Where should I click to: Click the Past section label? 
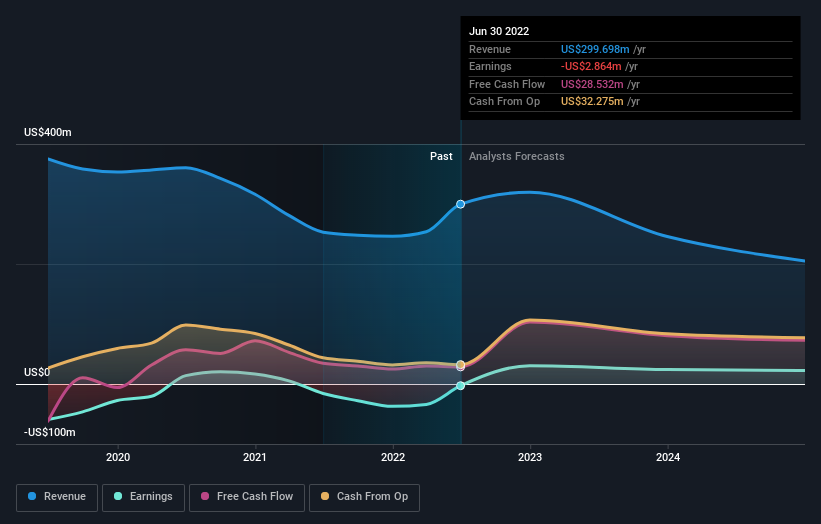[x=441, y=156]
